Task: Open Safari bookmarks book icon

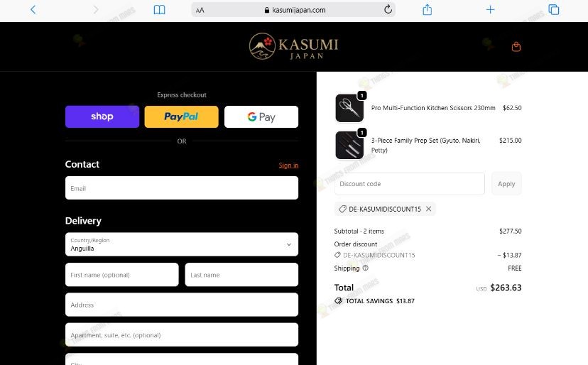Action: click(x=159, y=10)
